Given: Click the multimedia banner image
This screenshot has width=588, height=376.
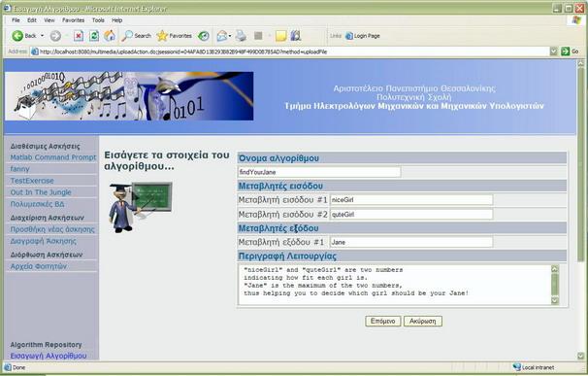Looking at the screenshot, I should tap(129, 96).
